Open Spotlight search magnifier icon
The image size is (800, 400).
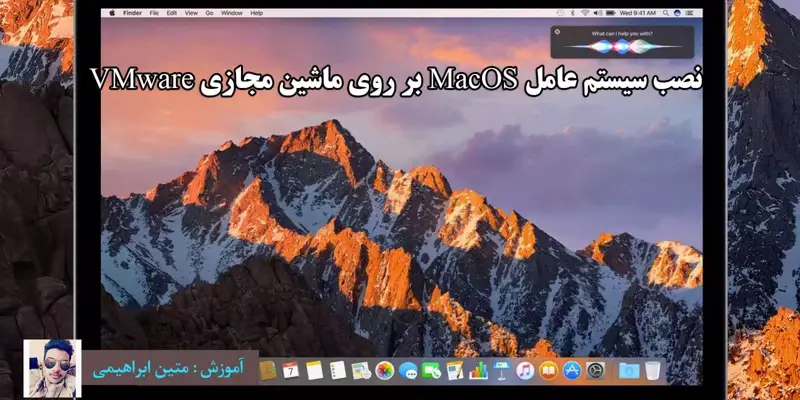click(666, 13)
